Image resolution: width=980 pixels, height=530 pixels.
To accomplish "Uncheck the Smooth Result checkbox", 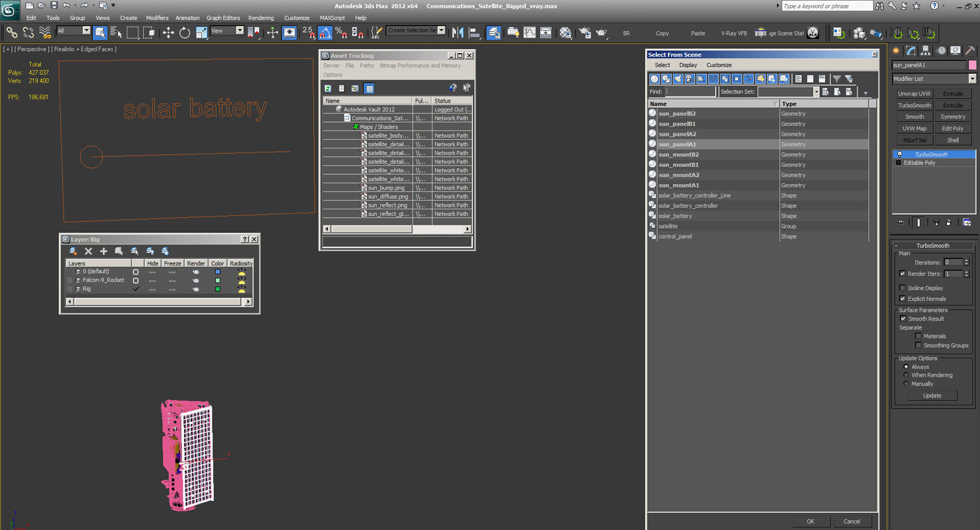I will point(903,319).
